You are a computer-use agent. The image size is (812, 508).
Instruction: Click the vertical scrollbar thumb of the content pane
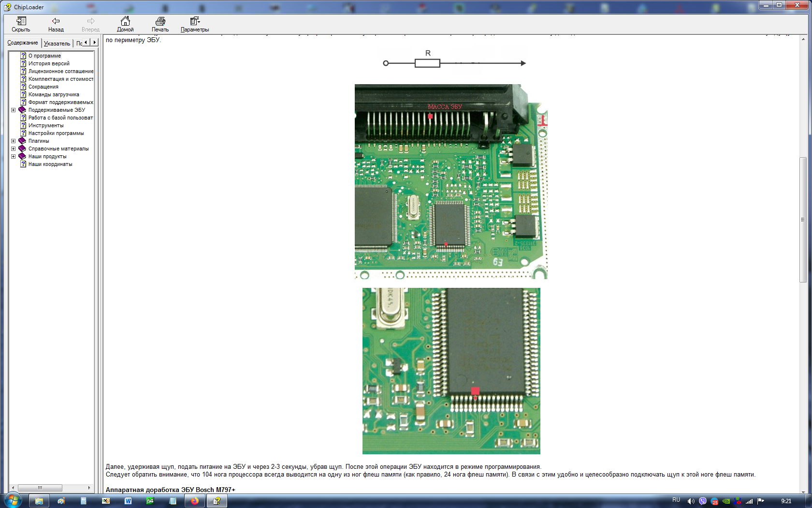coord(803,219)
